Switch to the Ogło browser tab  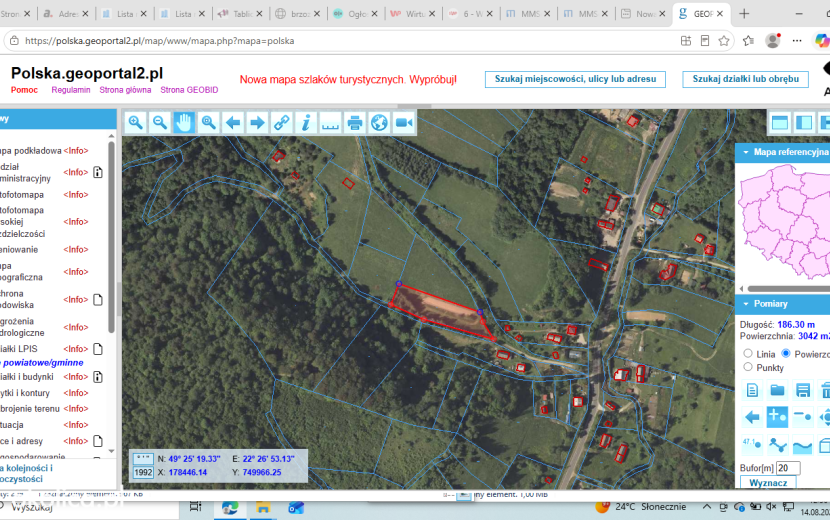pos(355,14)
